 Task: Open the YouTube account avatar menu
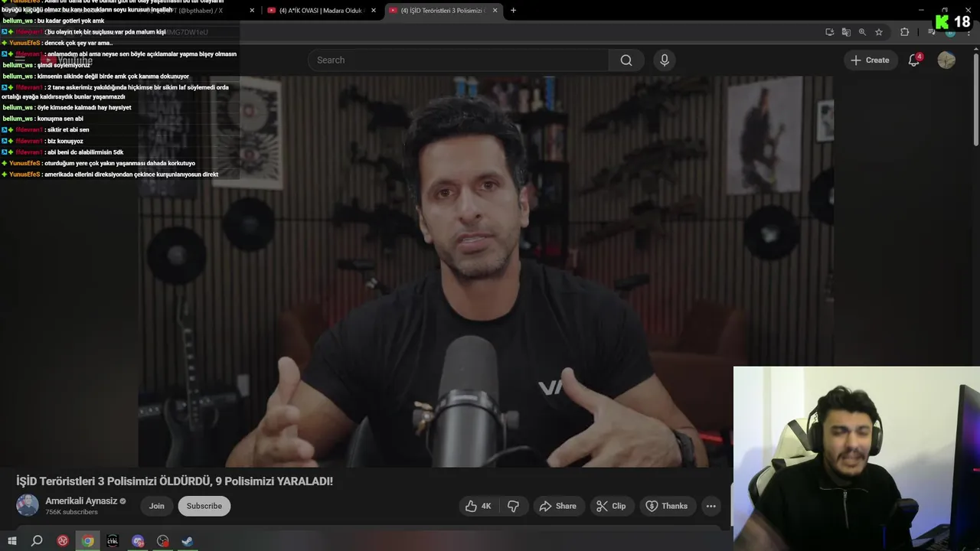click(946, 60)
